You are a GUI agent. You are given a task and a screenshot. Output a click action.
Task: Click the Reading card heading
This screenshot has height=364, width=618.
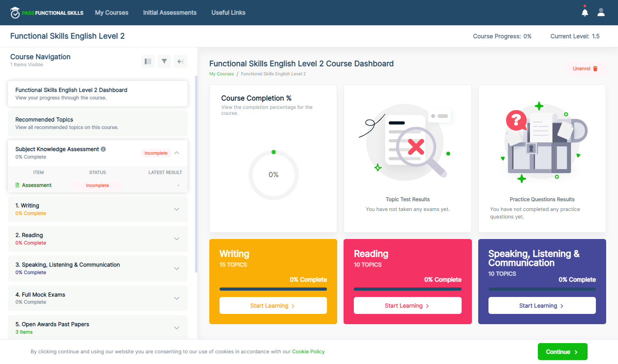coord(371,254)
